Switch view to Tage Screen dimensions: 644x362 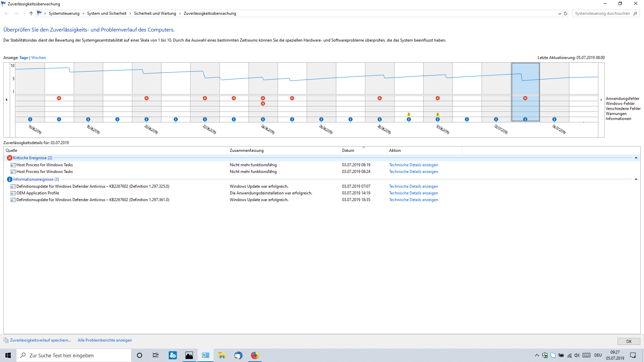coord(24,58)
